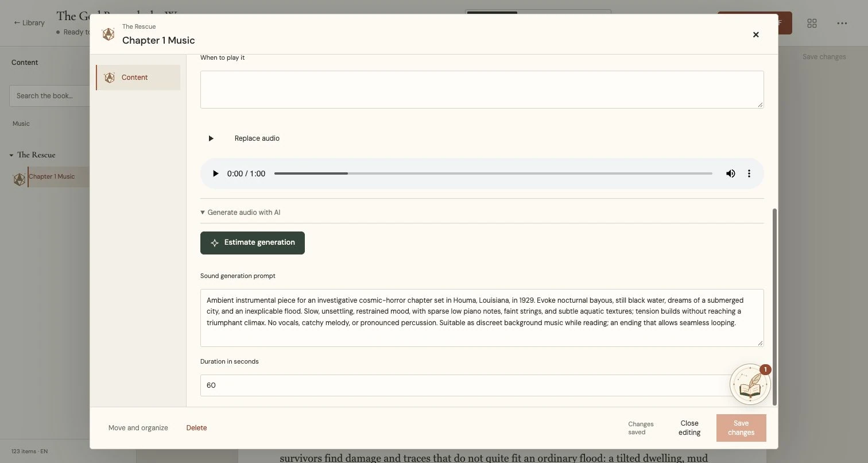This screenshot has width=868, height=463.
Task: Open the book assistant quill icon
Action: (x=750, y=384)
